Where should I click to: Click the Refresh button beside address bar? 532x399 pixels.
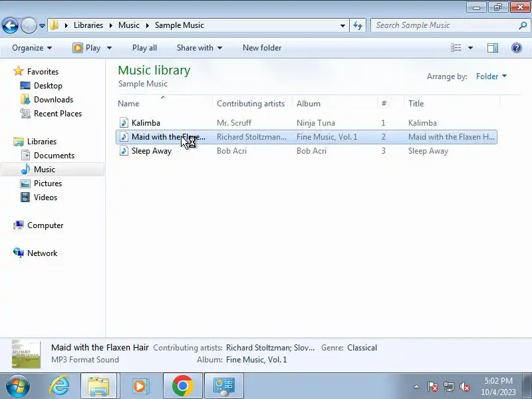(x=358, y=25)
